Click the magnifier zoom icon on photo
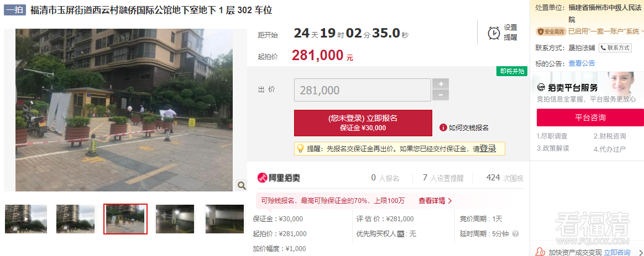 click(x=242, y=185)
